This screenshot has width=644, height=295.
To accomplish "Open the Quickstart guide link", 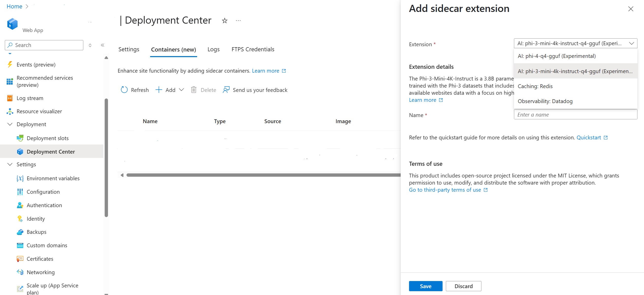I will tap(589, 138).
